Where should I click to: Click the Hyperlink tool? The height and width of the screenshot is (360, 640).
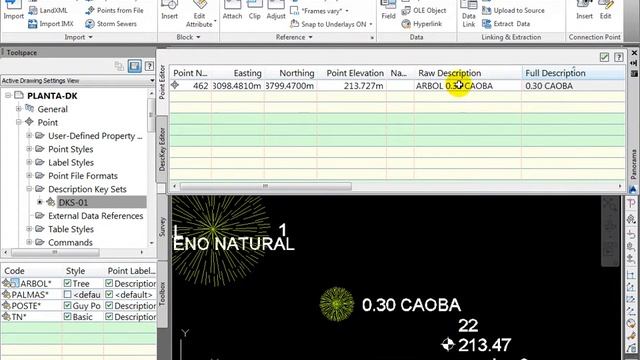[422, 24]
